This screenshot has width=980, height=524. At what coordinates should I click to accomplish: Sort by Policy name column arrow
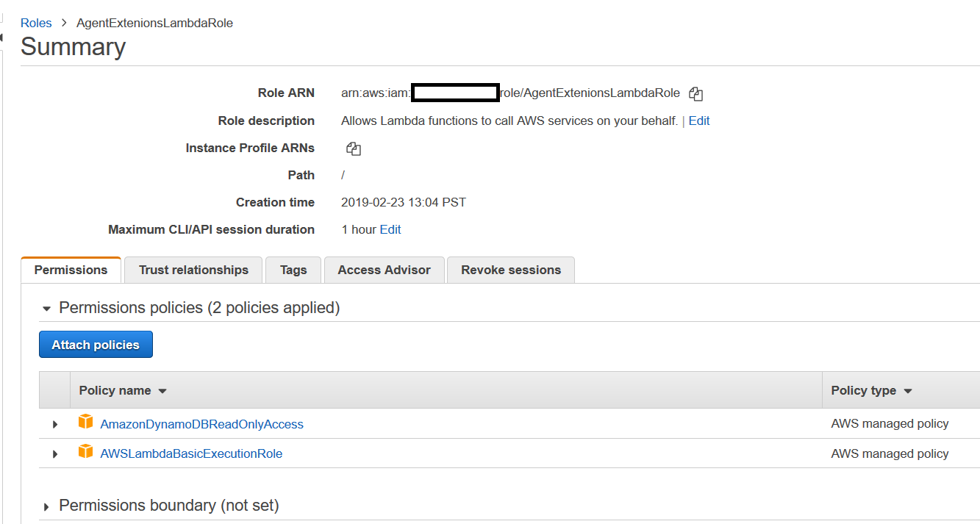162,391
